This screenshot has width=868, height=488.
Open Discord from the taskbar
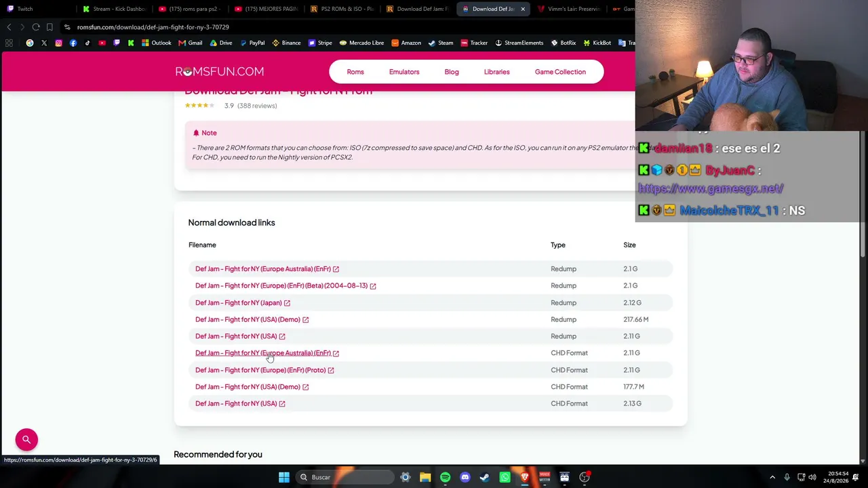465,477
